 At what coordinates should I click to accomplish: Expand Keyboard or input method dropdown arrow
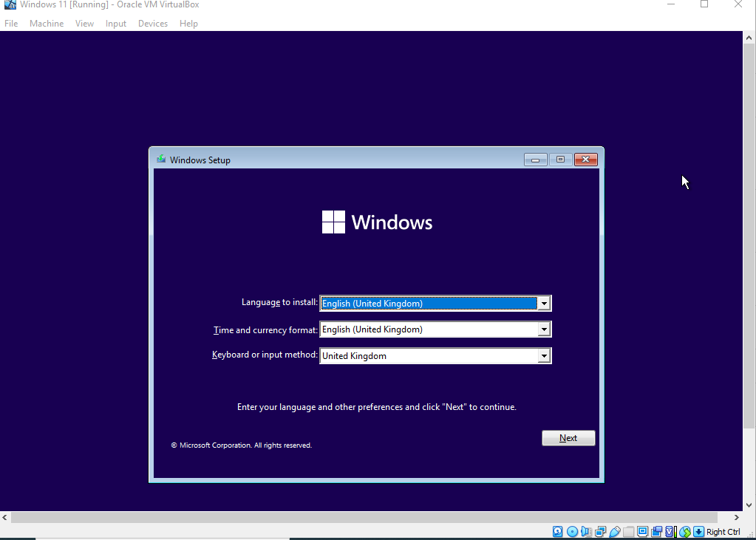(544, 356)
